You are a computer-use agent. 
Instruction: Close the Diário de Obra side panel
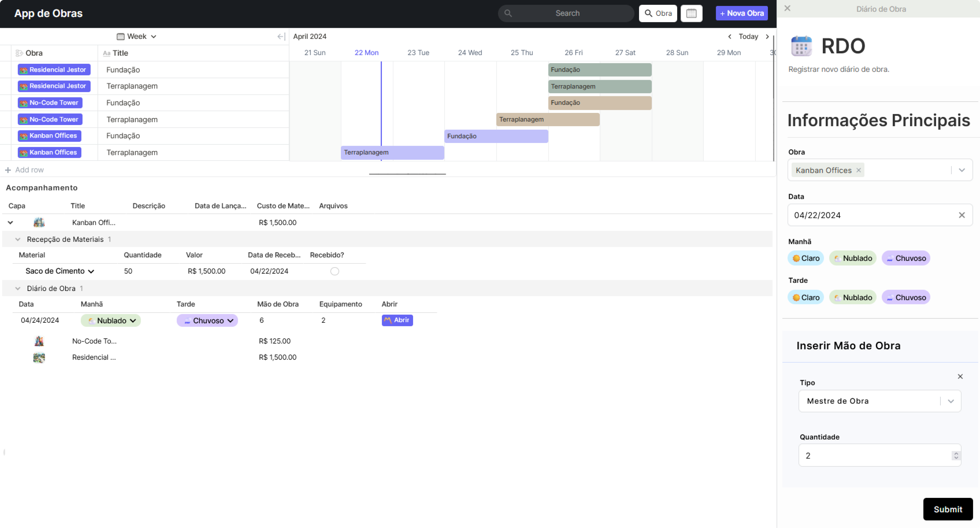[787, 8]
